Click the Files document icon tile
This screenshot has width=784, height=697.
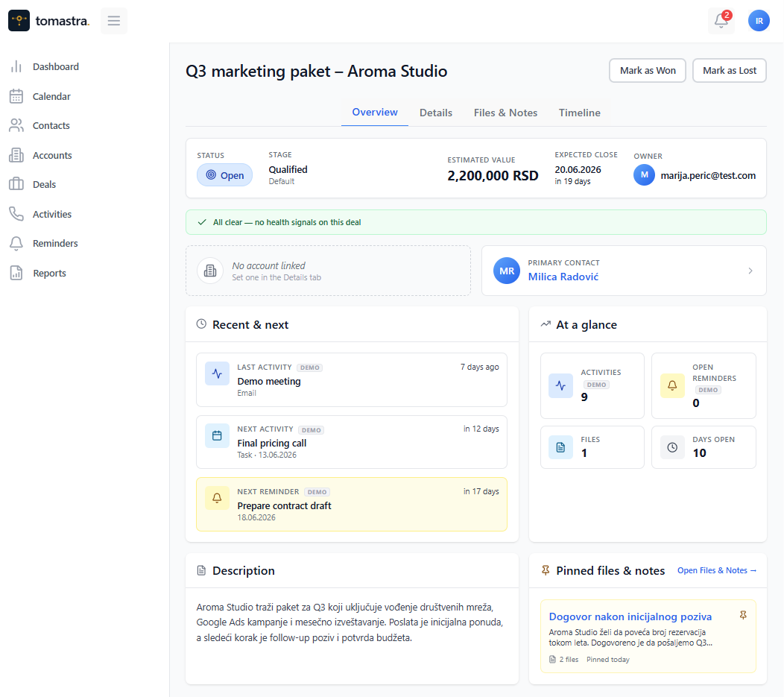[x=560, y=447]
